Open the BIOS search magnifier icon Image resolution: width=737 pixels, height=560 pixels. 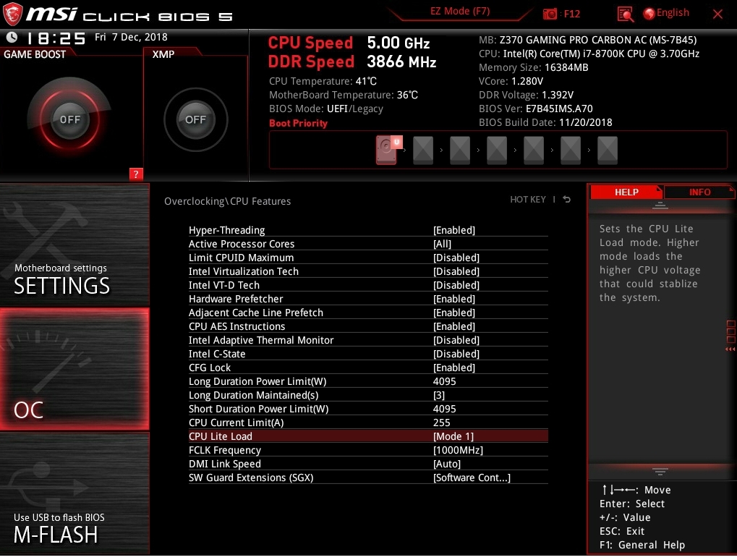click(x=625, y=14)
